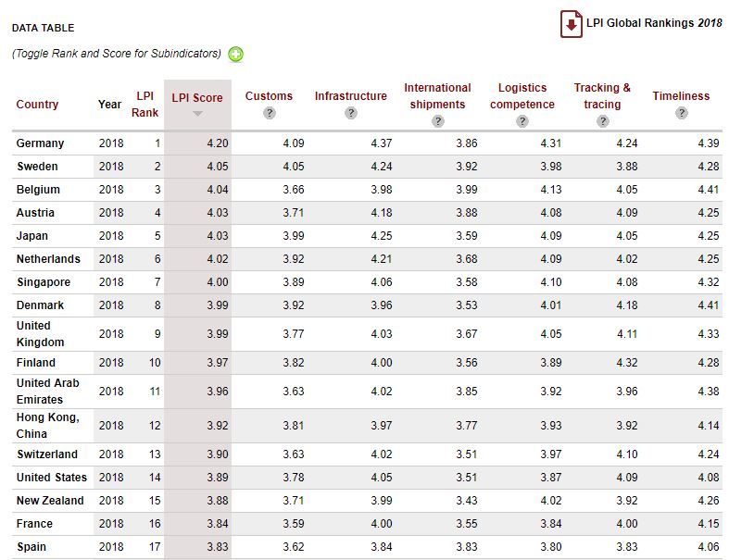Open the LPI Global Rankings 2018 link
Screen dimensions: 729x560
[654, 23]
